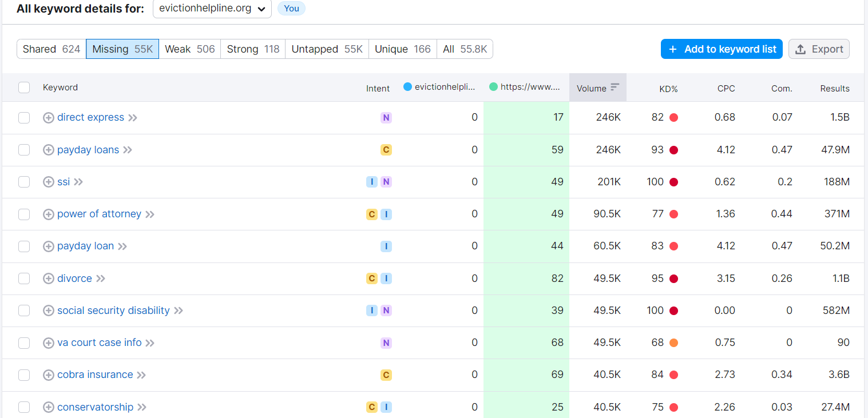
Task: Check the social security disability row checkbox
Action: coord(24,310)
